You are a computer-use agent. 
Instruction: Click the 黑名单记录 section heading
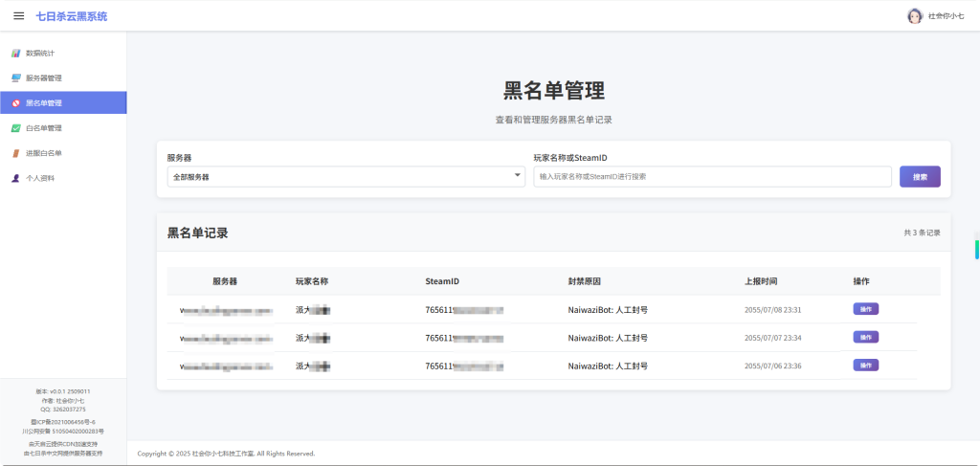point(197,233)
